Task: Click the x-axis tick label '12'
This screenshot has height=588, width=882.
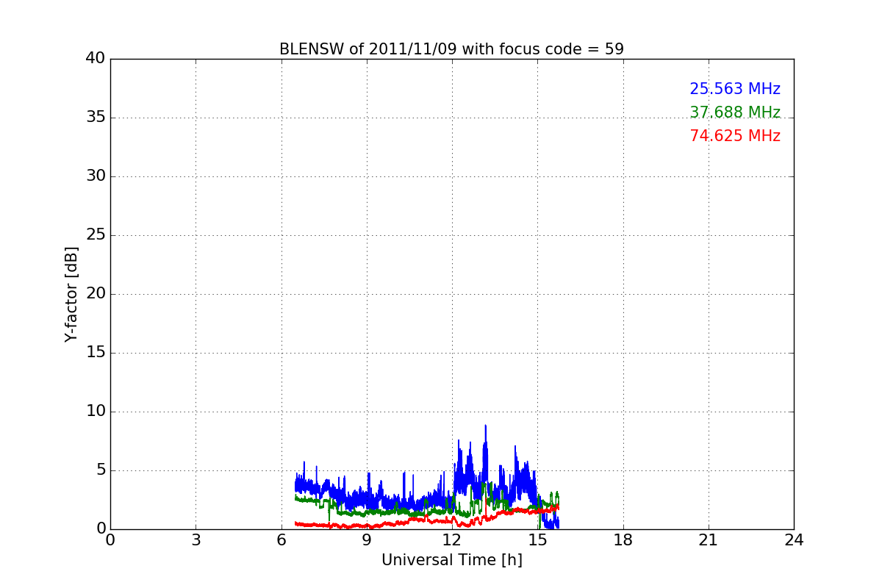Action: point(452,540)
